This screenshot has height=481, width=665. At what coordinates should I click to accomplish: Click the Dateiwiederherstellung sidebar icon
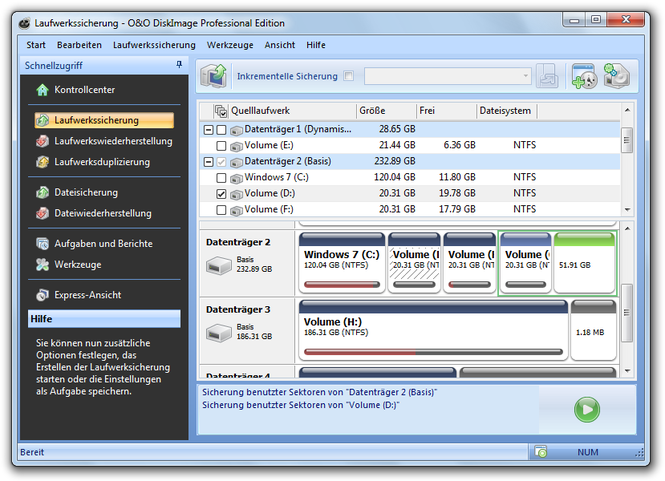(x=42, y=213)
